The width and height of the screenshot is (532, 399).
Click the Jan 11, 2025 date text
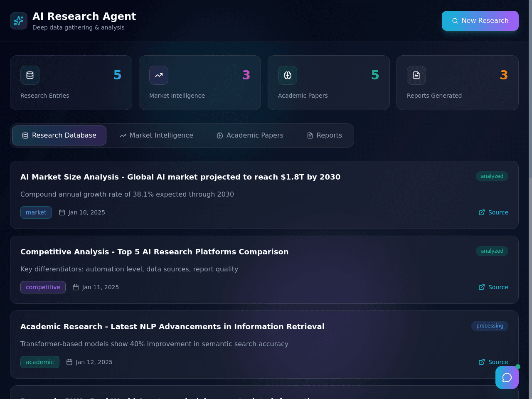tap(101, 287)
